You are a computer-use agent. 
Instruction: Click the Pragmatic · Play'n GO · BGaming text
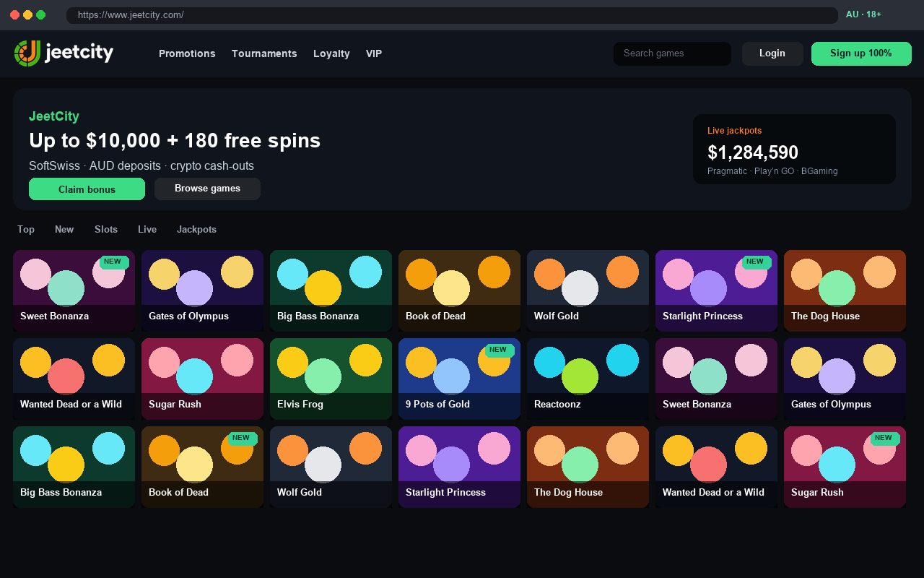point(772,171)
